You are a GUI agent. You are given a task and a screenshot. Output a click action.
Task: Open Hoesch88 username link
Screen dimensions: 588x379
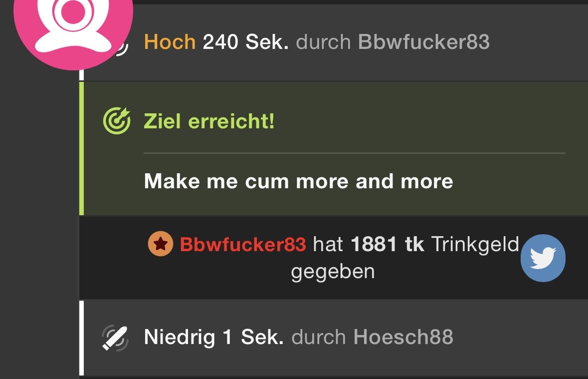click(x=403, y=337)
